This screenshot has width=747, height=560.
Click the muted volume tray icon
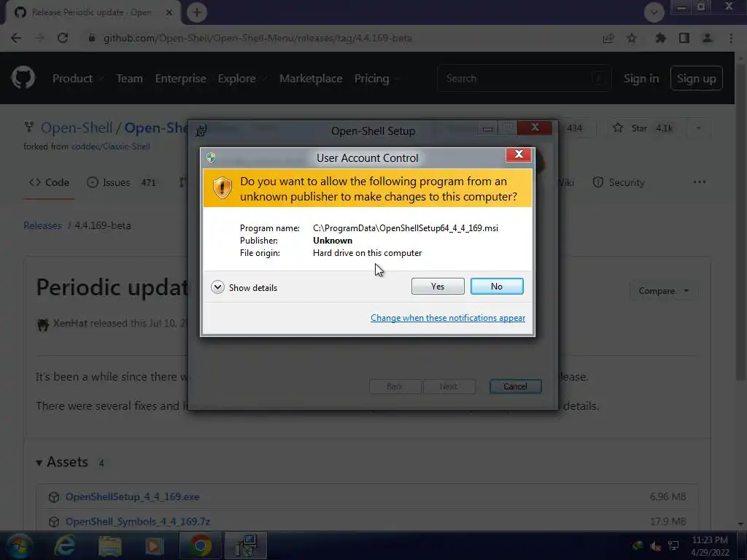[656, 546]
